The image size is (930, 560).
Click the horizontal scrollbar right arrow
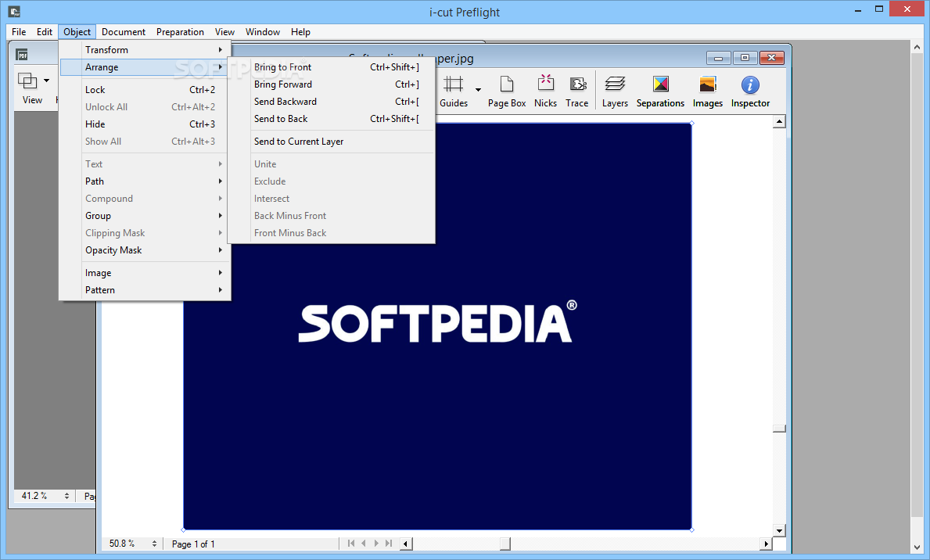click(x=766, y=544)
